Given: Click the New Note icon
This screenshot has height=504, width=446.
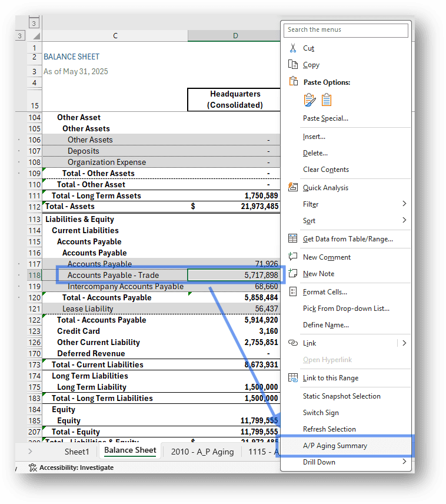Looking at the screenshot, I should click(293, 273).
